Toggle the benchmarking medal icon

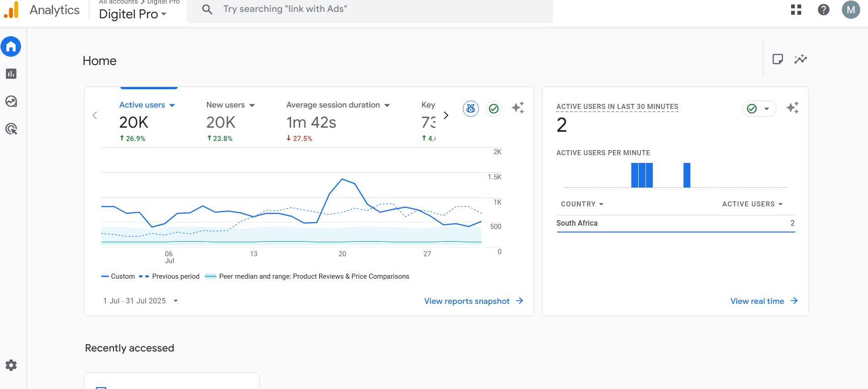471,108
